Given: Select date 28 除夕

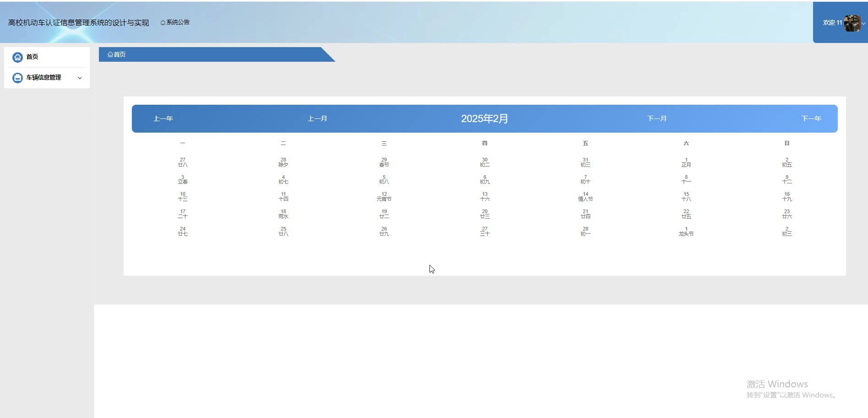Looking at the screenshot, I should coord(283,162).
